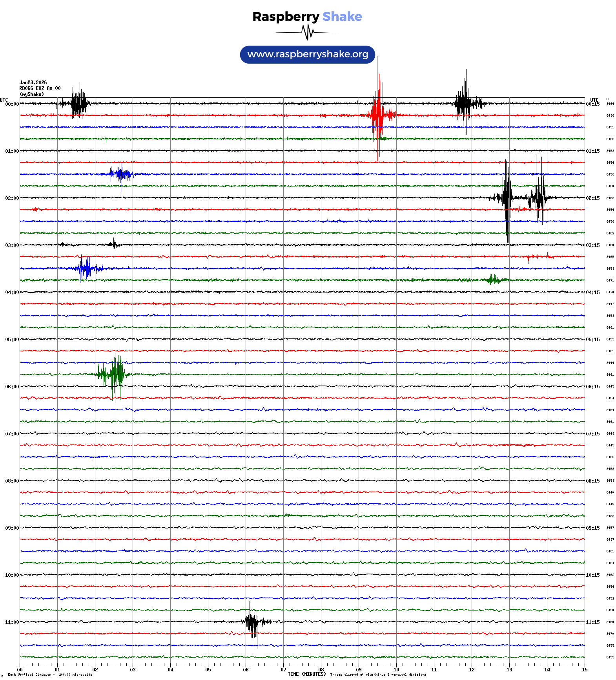
Task: Click the (myShake) label
Action: click(x=32, y=94)
